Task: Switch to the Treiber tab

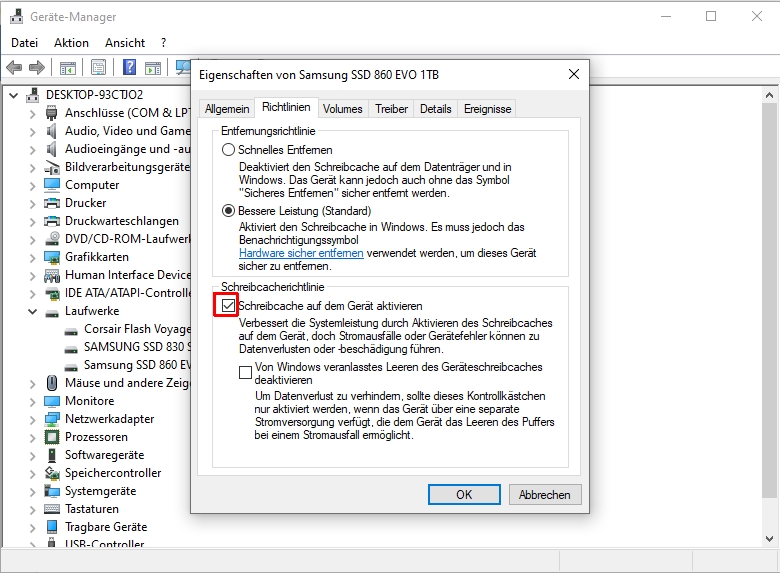Action: [391, 109]
